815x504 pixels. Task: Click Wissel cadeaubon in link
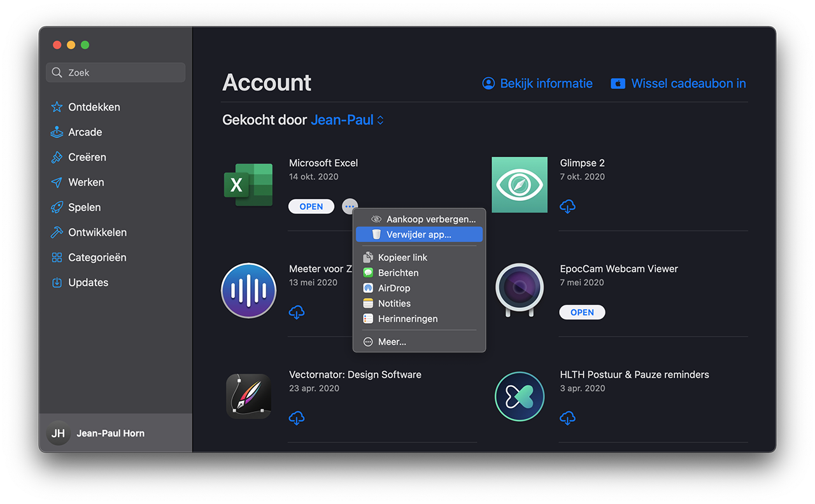[678, 83]
